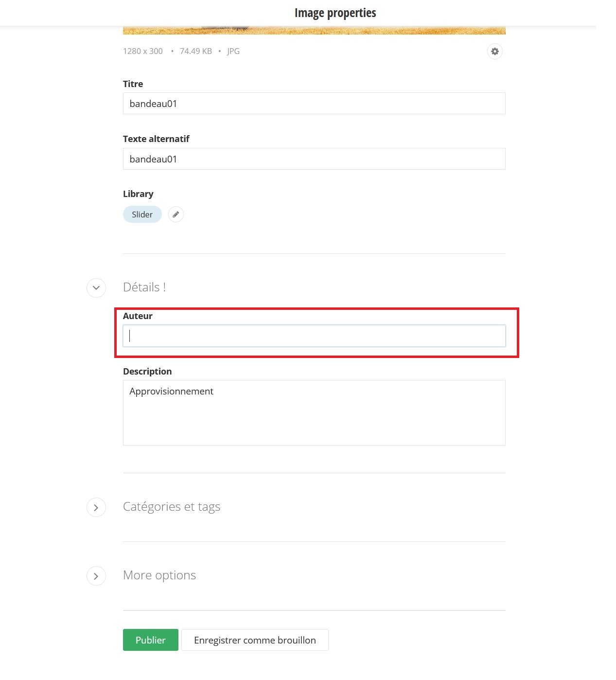
Task: Focus the Titre input field
Action: pyautogui.click(x=314, y=104)
